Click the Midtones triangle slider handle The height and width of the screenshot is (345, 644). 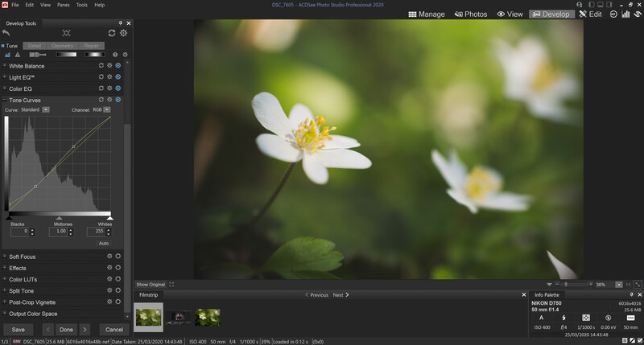pyautogui.click(x=59, y=218)
